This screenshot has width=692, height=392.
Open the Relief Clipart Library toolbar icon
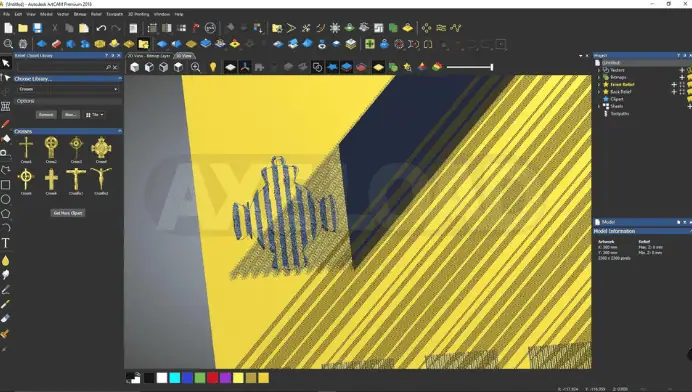pyautogui.click(x=143, y=44)
